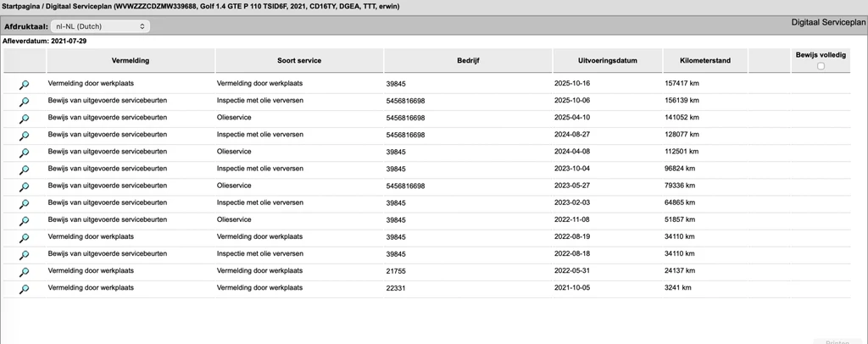Select the 51857 km cell

point(680,219)
